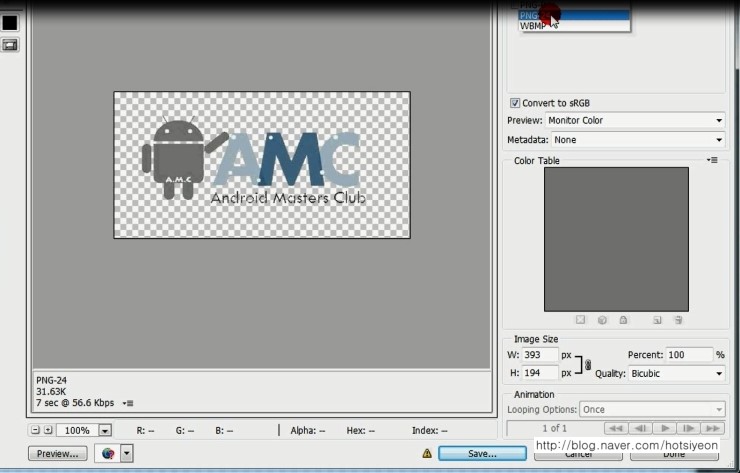This screenshot has height=473, width=740.
Task: Click the H height field showing 194
Action: [540, 373]
